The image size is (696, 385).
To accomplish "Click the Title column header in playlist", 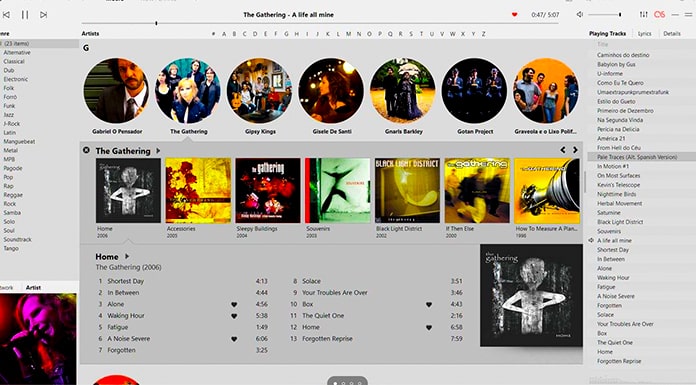I will click(x=602, y=44).
